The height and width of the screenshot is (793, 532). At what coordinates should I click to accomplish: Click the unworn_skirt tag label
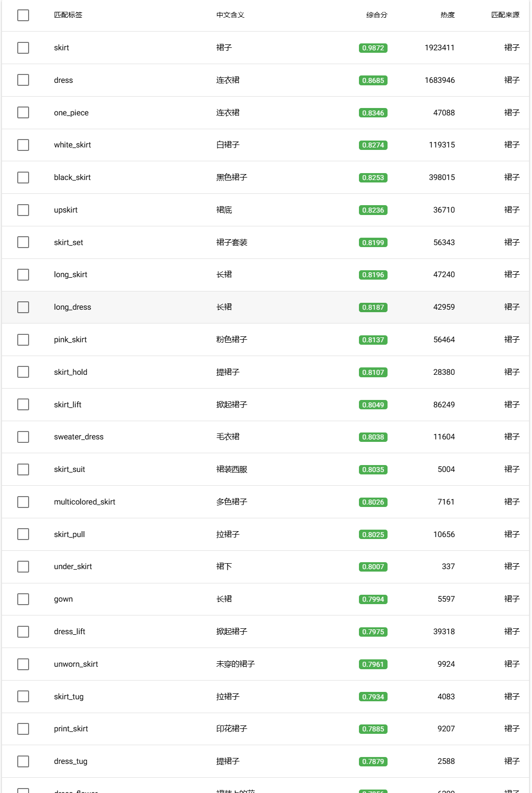[76, 664]
